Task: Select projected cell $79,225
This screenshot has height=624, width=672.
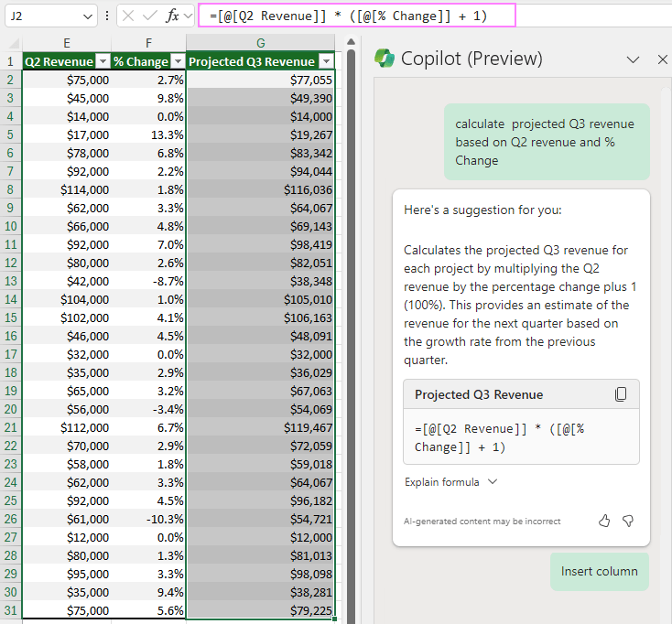Action: pos(261,610)
